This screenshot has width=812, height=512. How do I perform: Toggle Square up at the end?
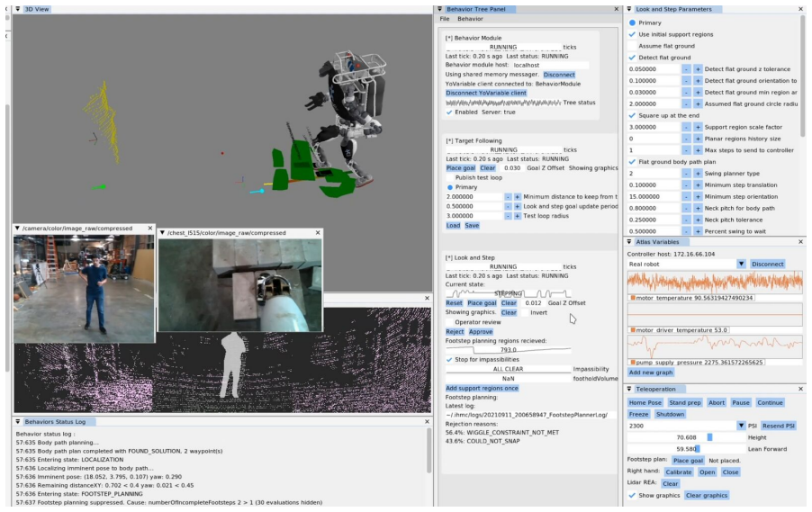632,116
